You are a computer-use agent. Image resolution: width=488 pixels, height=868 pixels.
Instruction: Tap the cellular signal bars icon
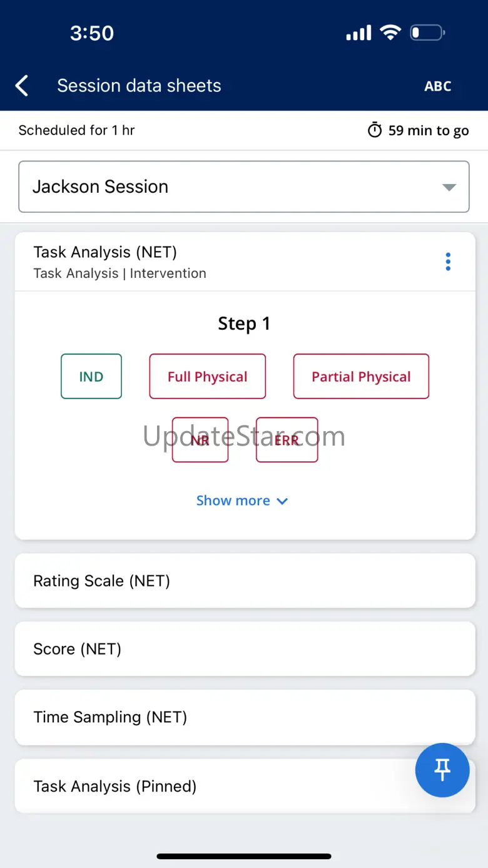click(358, 33)
